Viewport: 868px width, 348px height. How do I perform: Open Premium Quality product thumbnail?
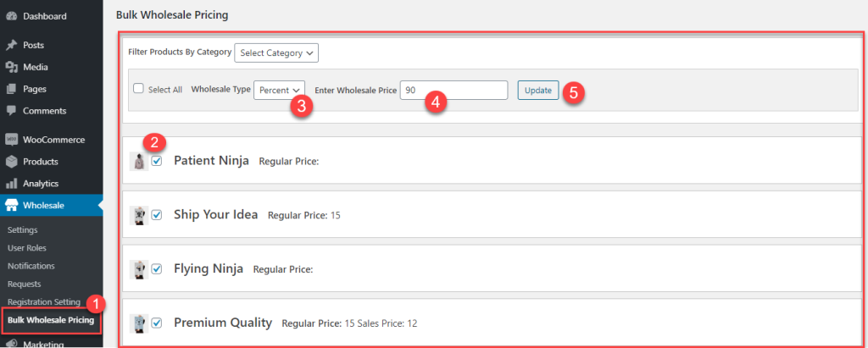[139, 323]
